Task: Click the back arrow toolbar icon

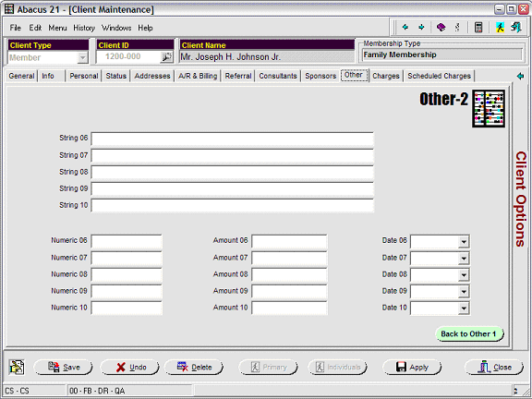Action: [405, 27]
